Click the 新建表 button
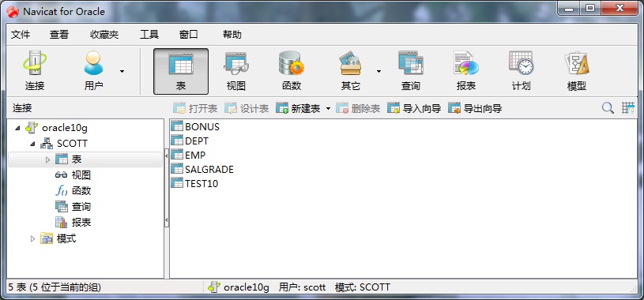Image resolution: width=644 pixels, height=300 pixels. (x=298, y=108)
